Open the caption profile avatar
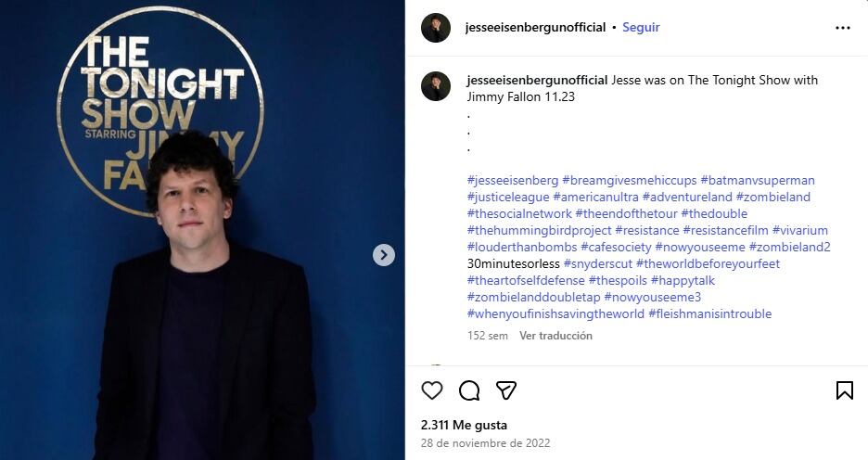Image resolution: width=868 pixels, height=460 pixels. point(436,86)
